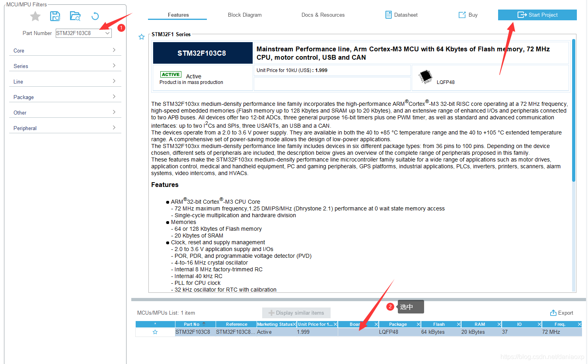Image resolution: width=588 pixels, height=364 pixels.
Task: Click the Display similar items button
Action: pos(296,313)
